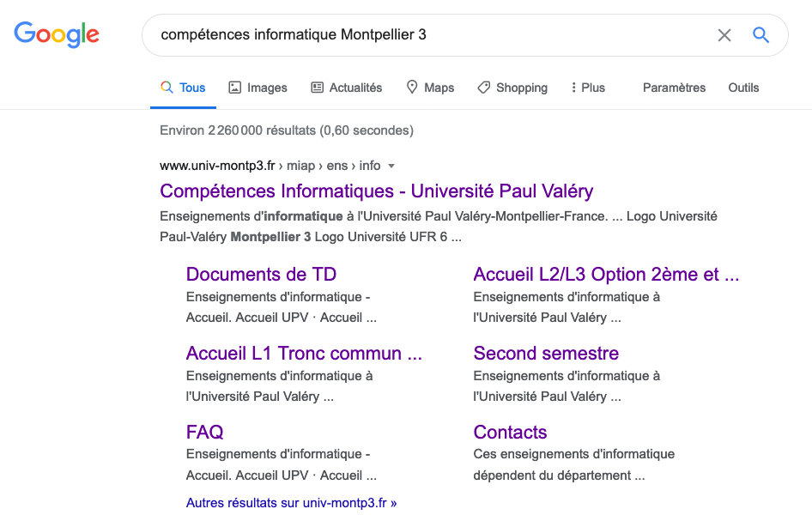The width and height of the screenshot is (812, 527).
Task: Focus the search box with the query text
Action: (465, 35)
